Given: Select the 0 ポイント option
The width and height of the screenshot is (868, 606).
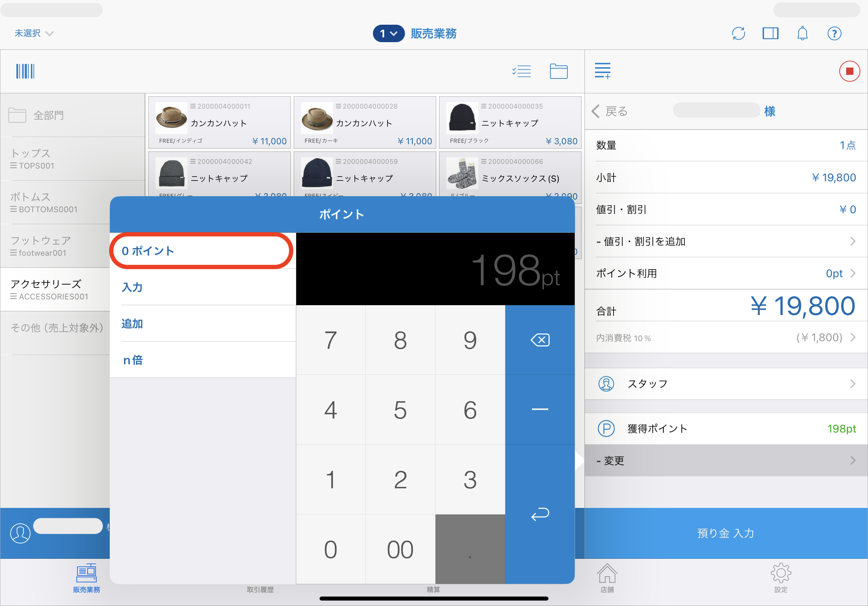Looking at the screenshot, I should (201, 250).
